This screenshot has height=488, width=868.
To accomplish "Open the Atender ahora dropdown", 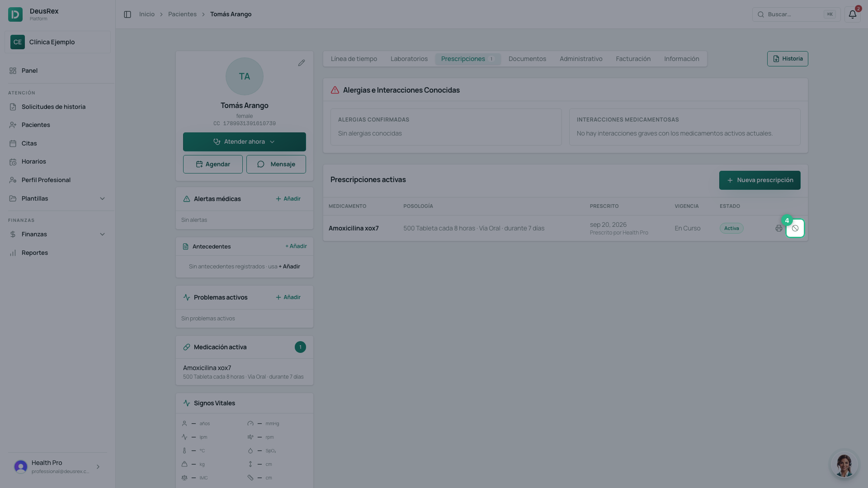I will point(245,142).
